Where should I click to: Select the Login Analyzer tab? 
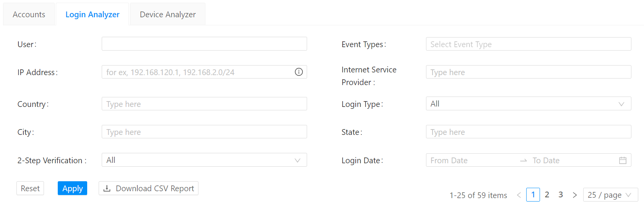coord(93,15)
